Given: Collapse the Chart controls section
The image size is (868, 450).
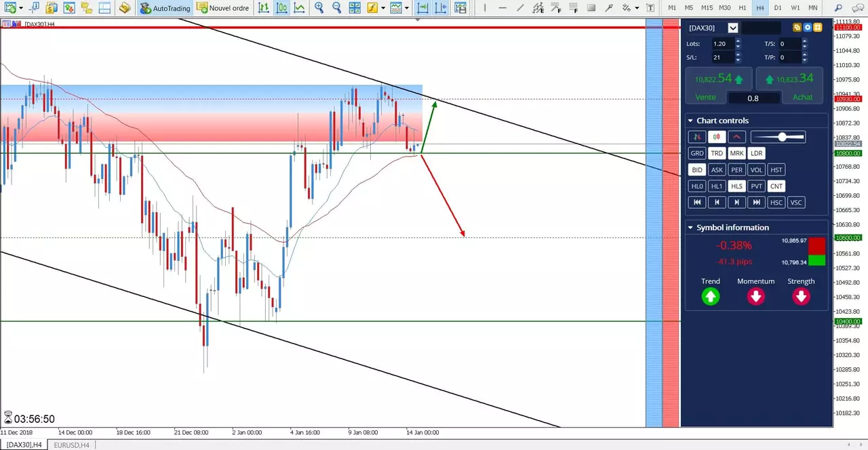Looking at the screenshot, I should pos(690,121).
